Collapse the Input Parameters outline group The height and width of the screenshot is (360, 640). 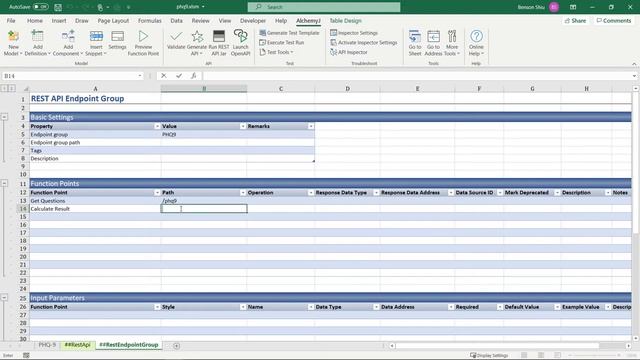point(4,298)
